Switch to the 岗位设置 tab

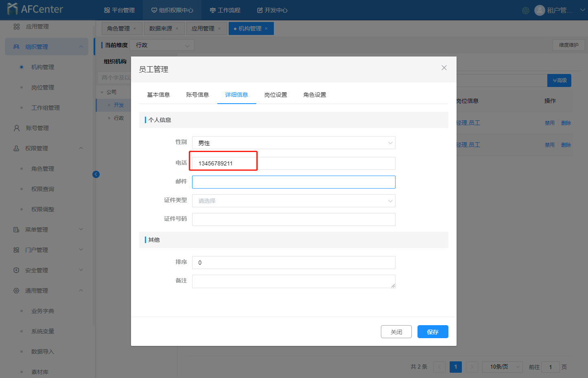(275, 95)
